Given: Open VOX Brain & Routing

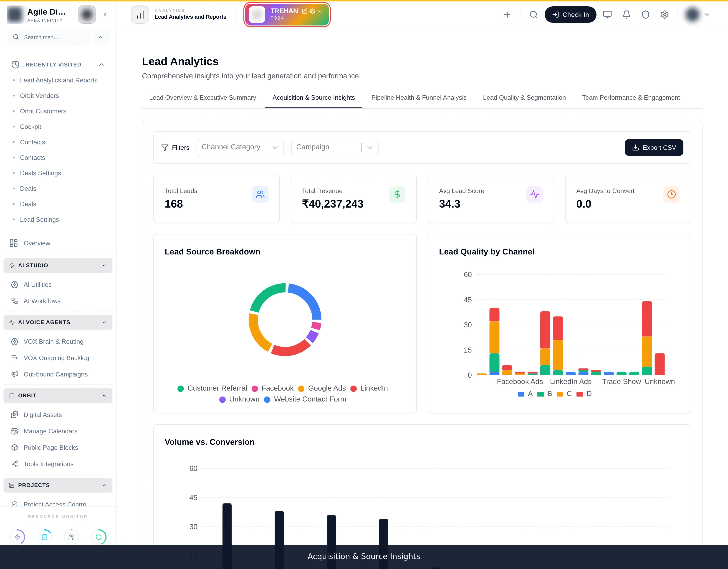Looking at the screenshot, I should 58,342.
